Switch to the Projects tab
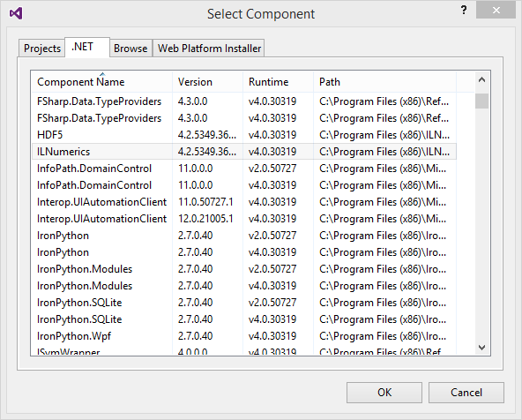This screenshot has width=522, height=420. [x=42, y=49]
